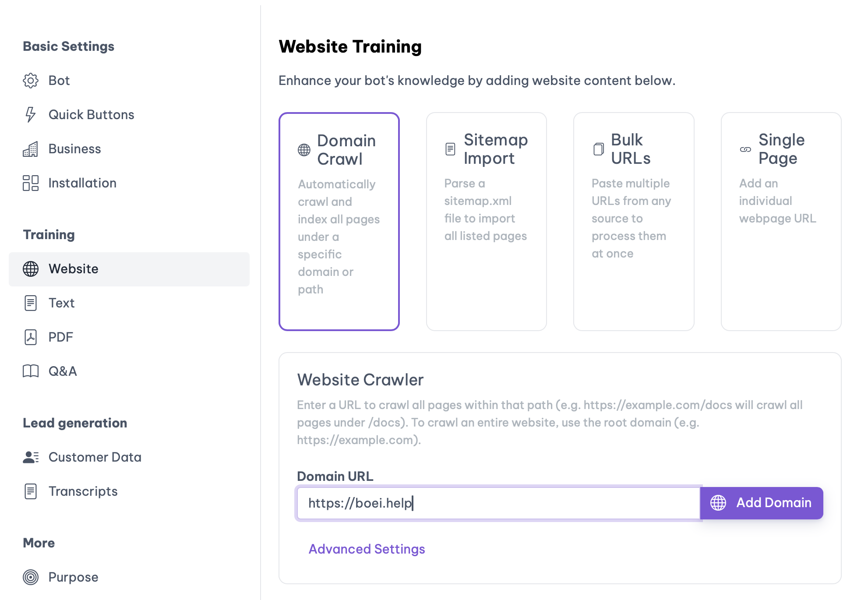Viewport: 868px width, 600px height.
Task: Expand Advanced Settings
Action: click(367, 549)
